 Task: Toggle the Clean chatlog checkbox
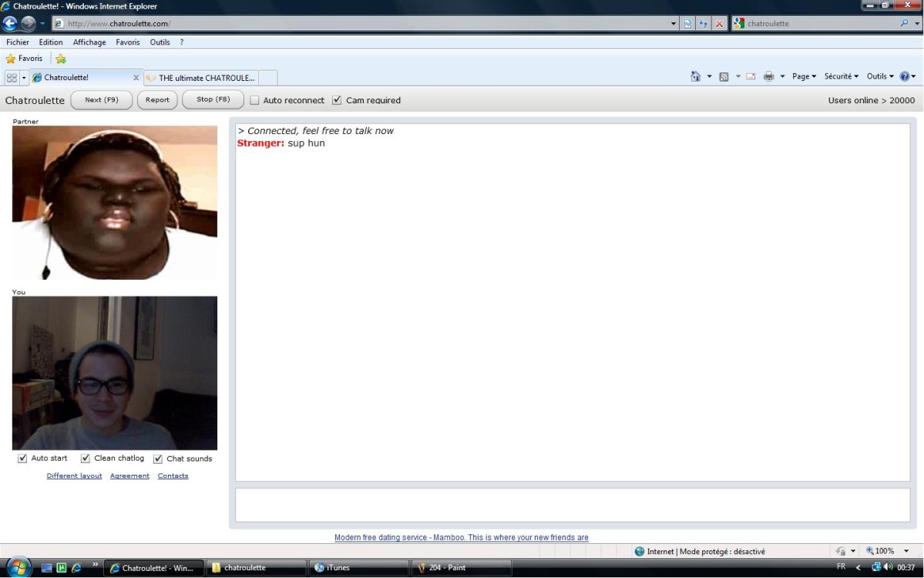(x=86, y=459)
